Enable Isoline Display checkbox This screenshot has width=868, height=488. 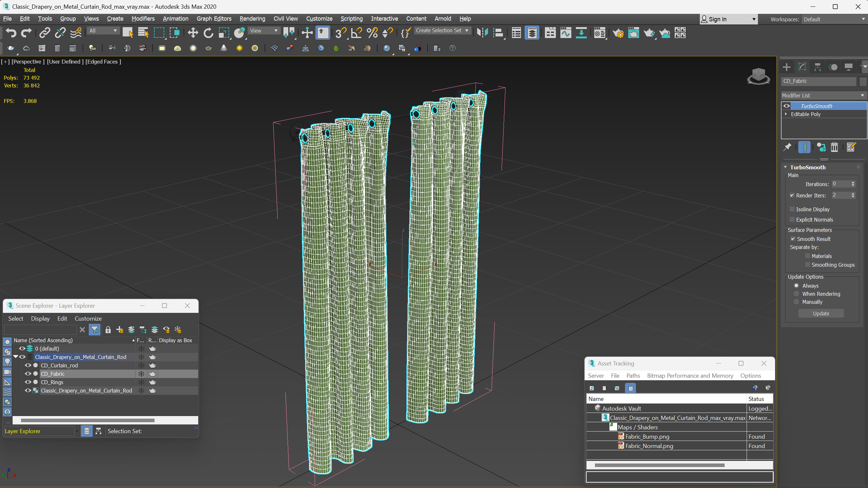792,209
